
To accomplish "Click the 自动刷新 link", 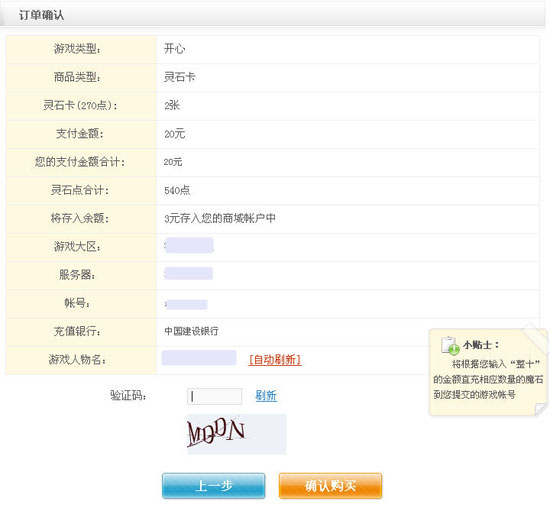I will point(275,360).
